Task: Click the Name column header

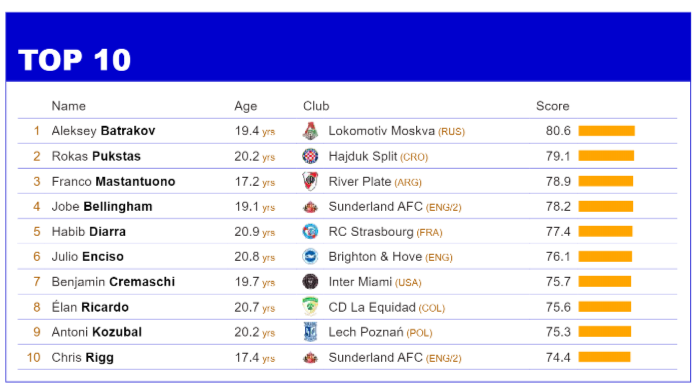Action: pyautogui.click(x=68, y=106)
